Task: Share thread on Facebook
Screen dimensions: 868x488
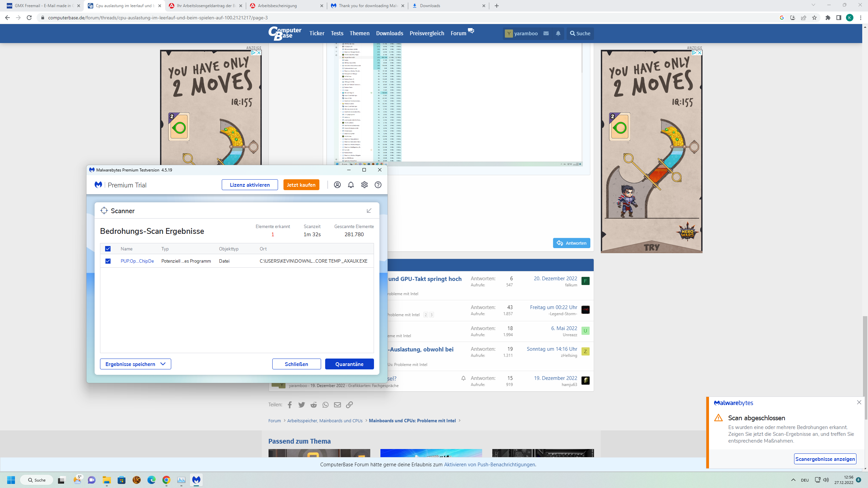Action: coord(290,405)
